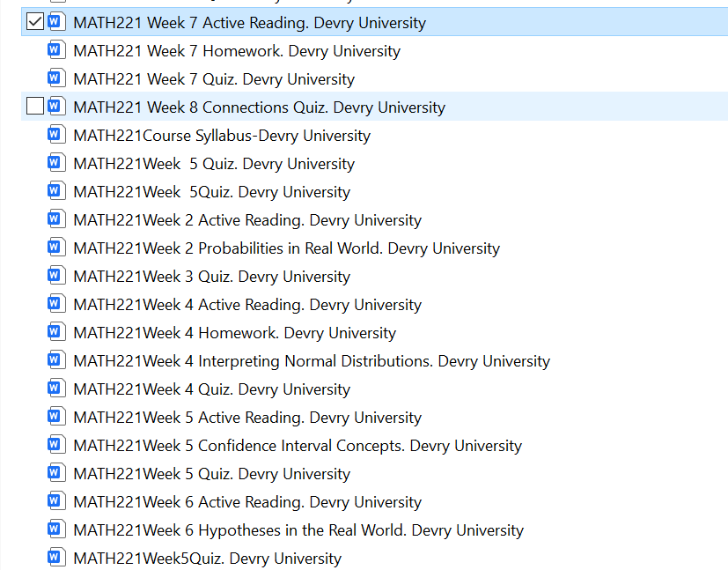Click Word icon of MATH221Week 6 Active Reading
This screenshot has height=570, width=728.
click(56, 500)
